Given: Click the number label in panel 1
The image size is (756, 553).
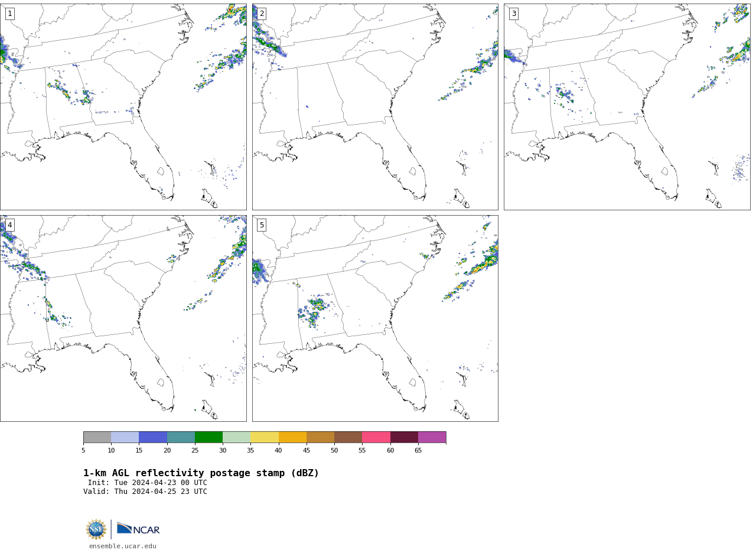Looking at the screenshot, I should [x=9, y=14].
